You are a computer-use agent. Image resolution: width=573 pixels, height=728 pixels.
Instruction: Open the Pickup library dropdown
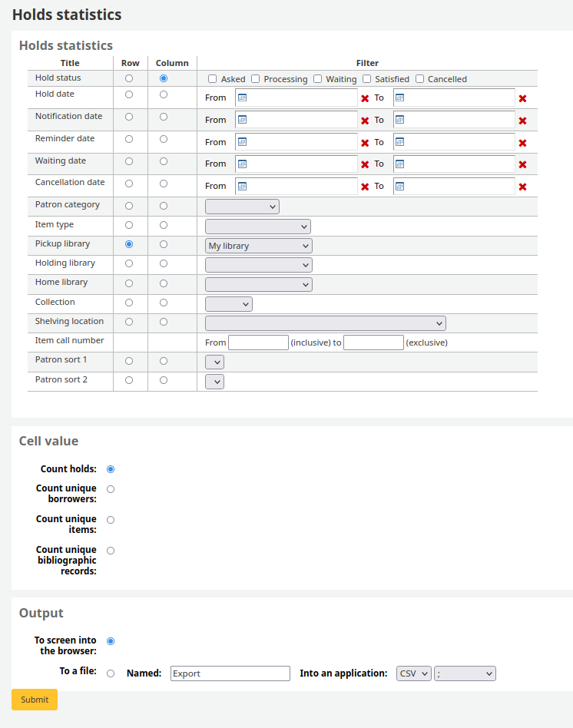(x=258, y=246)
